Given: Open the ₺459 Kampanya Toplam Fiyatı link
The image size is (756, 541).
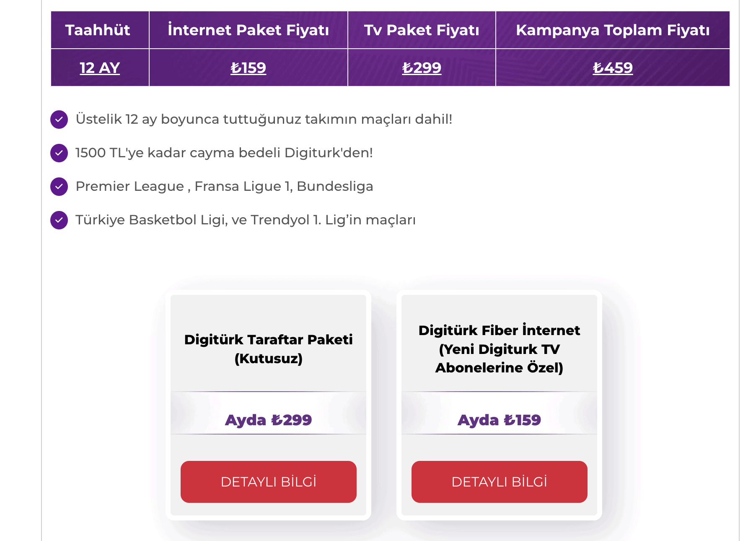Looking at the screenshot, I should click(613, 67).
